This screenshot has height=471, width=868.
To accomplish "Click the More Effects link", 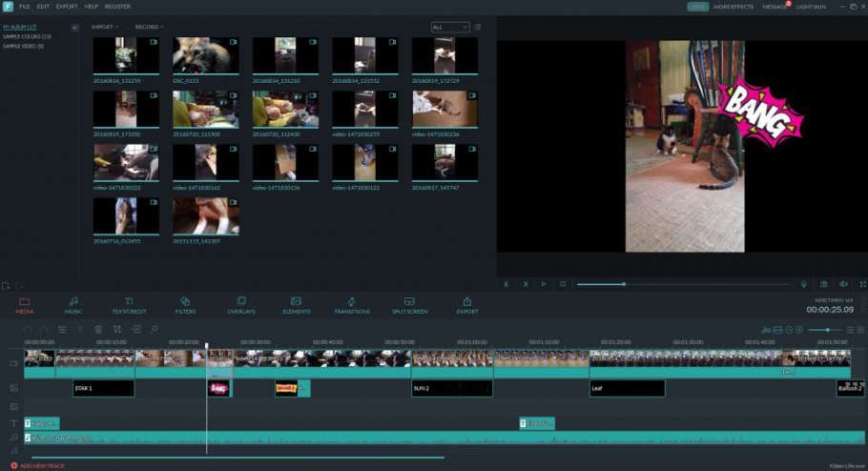I will 733,7.
